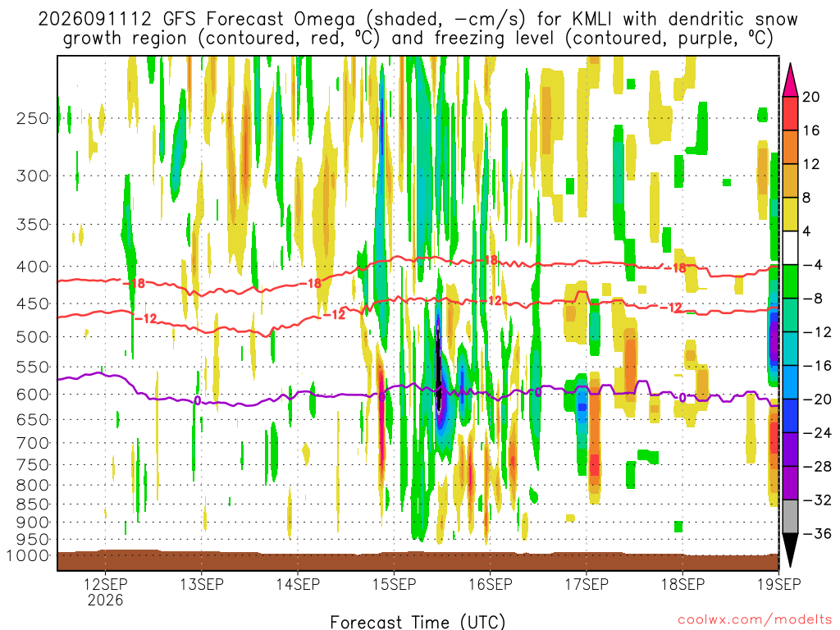
Task: Click the purple 0 freezing level label near 13SEP
Action: tap(197, 400)
